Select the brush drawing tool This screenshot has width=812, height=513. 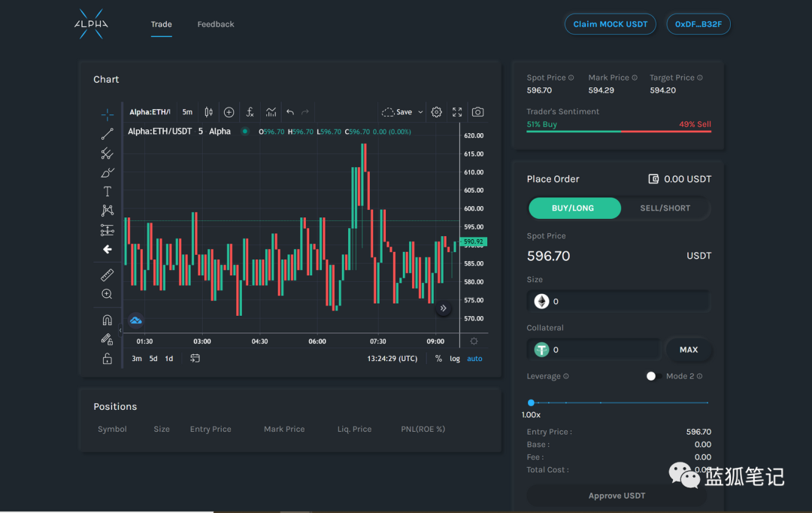pyautogui.click(x=108, y=172)
